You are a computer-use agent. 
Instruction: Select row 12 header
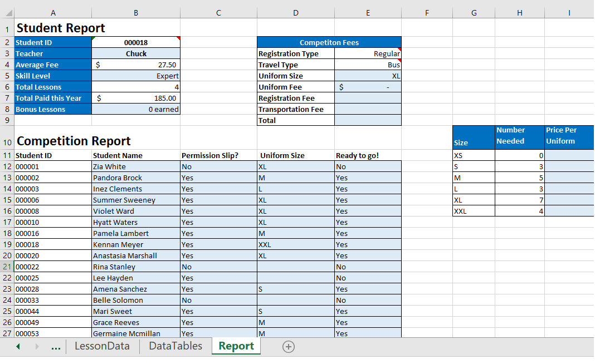(x=7, y=166)
